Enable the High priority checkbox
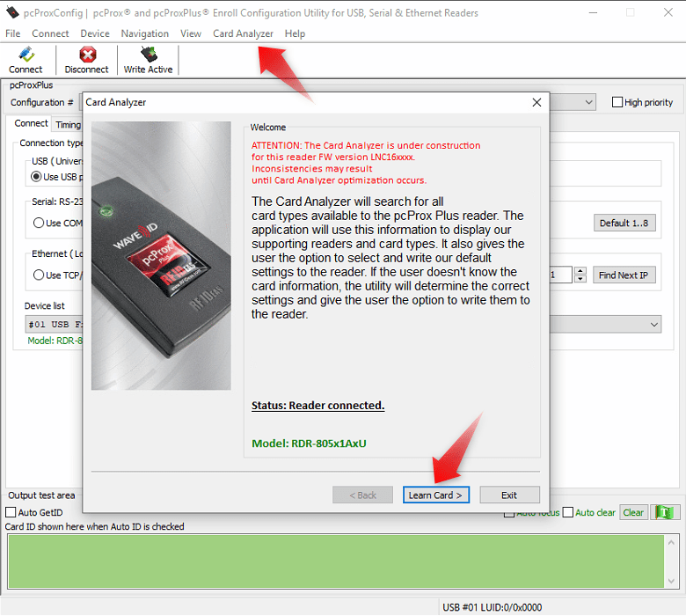686x616 pixels. [617, 102]
